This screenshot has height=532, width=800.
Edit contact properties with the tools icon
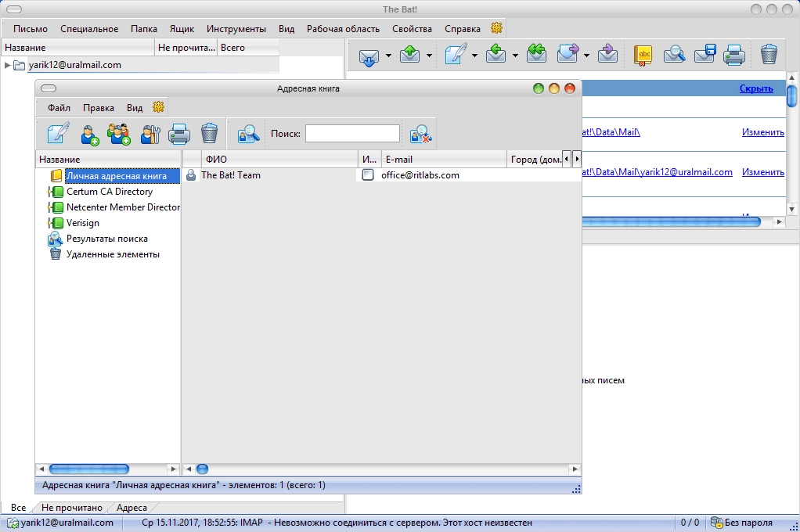point(150,134)
